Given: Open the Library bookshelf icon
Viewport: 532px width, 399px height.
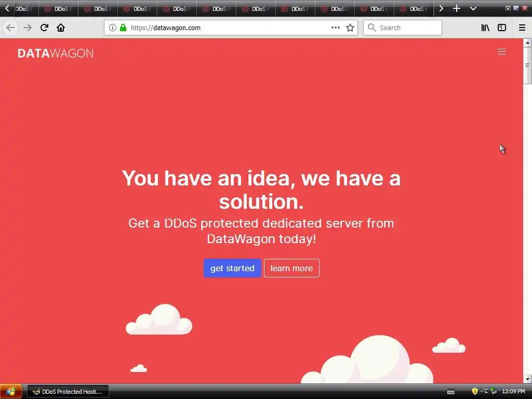Looking at the screenshot, I should 485,28.
